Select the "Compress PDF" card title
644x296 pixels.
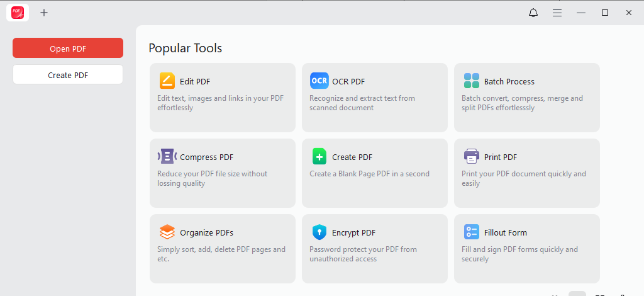tap(206, 157)
